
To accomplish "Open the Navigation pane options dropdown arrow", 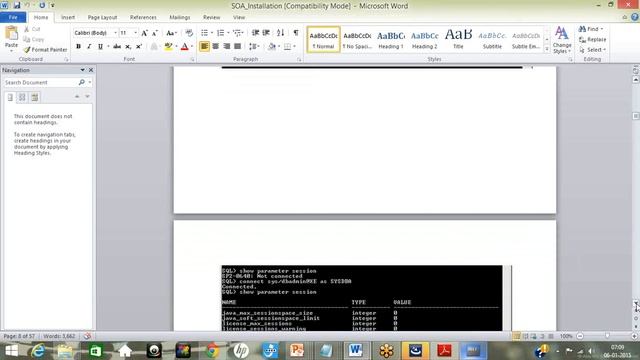I will [82, 70].
